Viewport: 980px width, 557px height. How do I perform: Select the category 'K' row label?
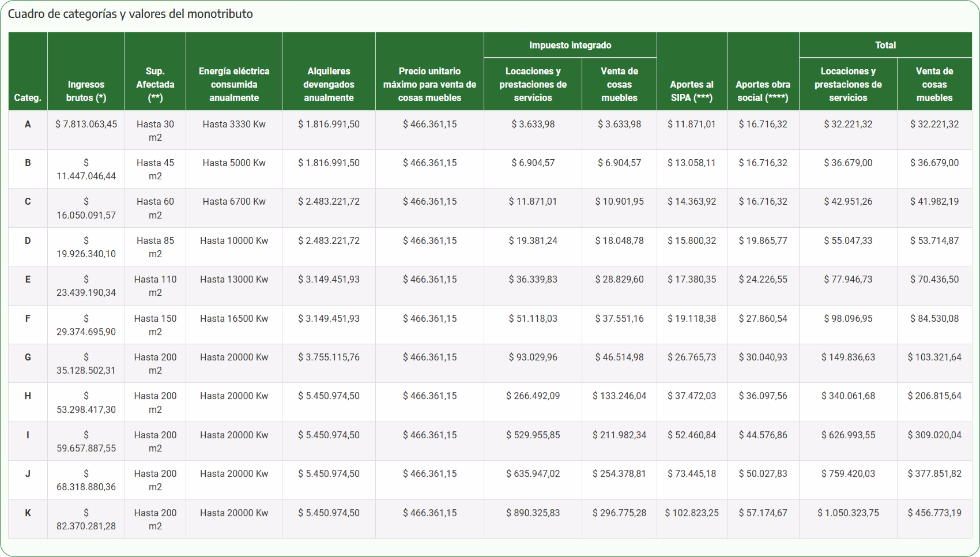(x=28, y=513)
